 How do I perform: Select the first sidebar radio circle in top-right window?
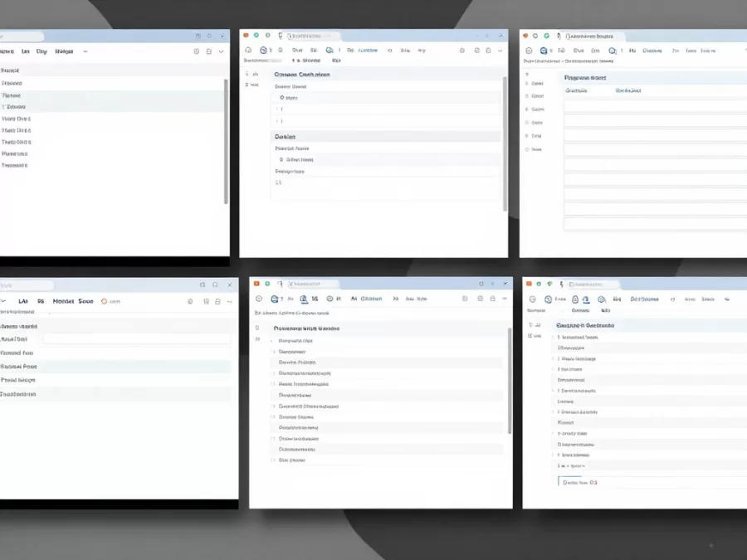click(527, 83)
